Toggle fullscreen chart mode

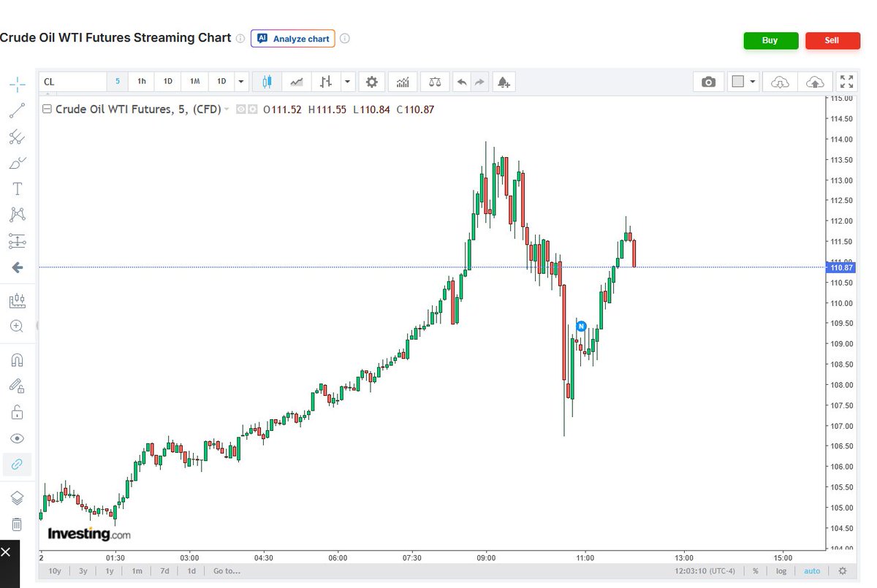point(848,82)
